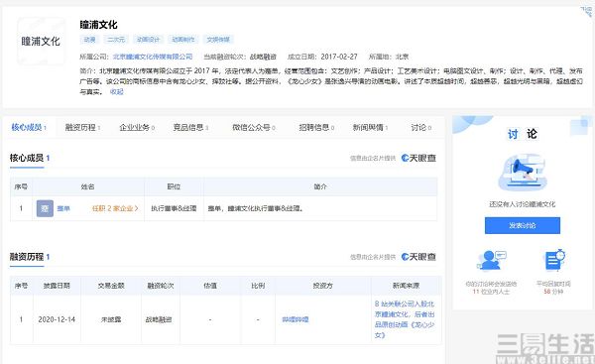Viewport: 595px width, 364px height.
Task: Open the news source link about 龙心少女
Action: [405, 319]
